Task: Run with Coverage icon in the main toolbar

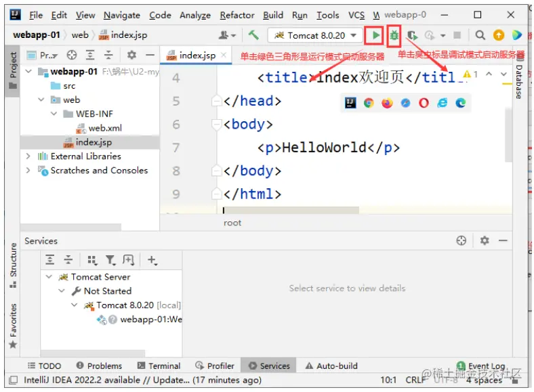Action: click(412, 35)
